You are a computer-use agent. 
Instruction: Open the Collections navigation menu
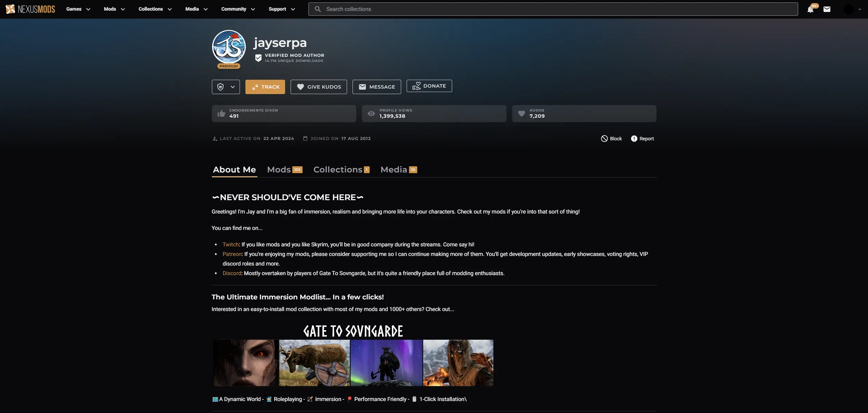[x=155, y=9]
